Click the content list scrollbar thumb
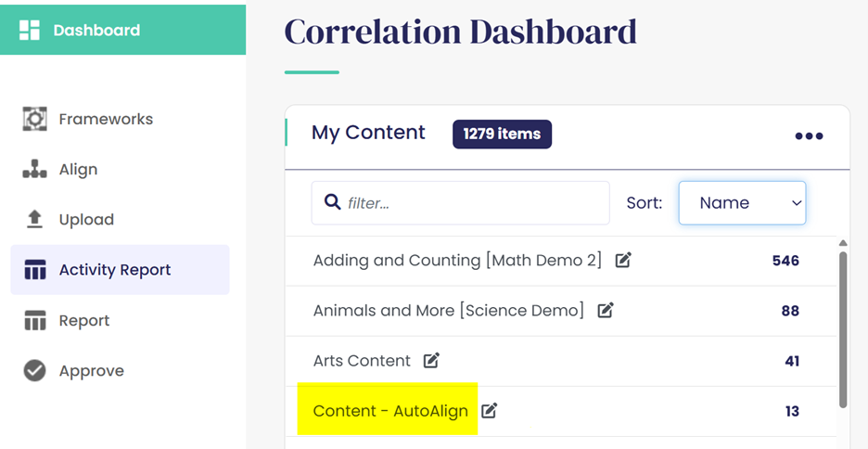 click(x=843, y=330)
